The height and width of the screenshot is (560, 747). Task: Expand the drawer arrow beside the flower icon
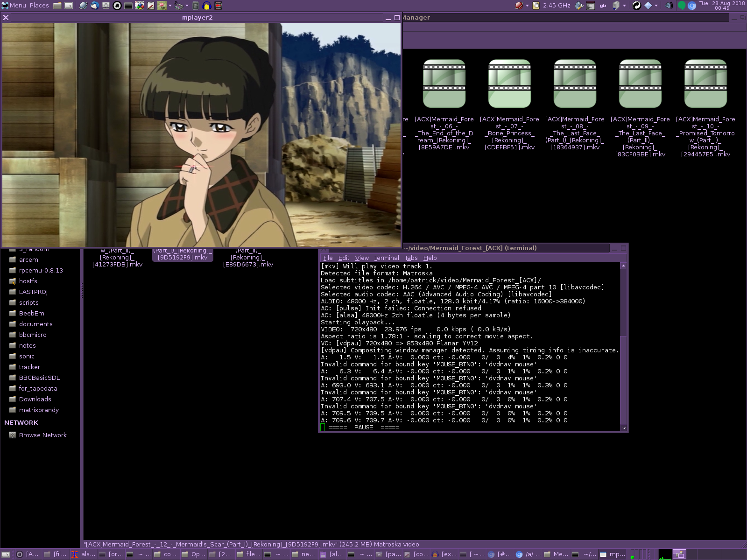point(170,6)
